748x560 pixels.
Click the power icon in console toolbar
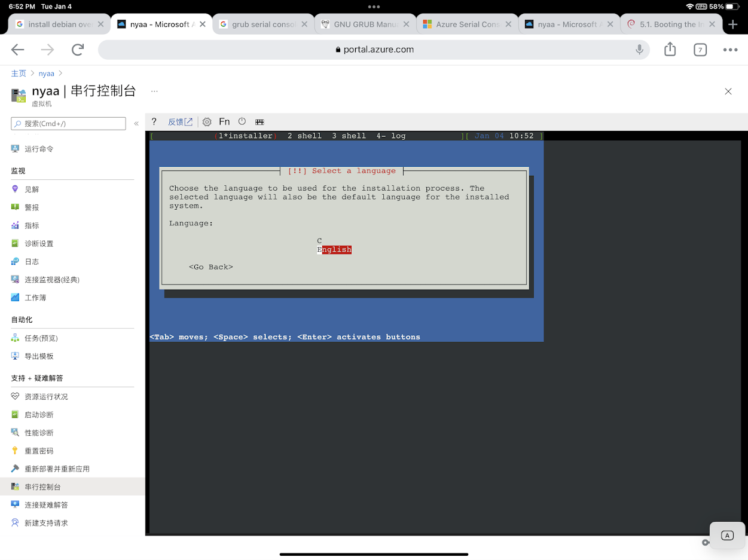tap(242, 121)
